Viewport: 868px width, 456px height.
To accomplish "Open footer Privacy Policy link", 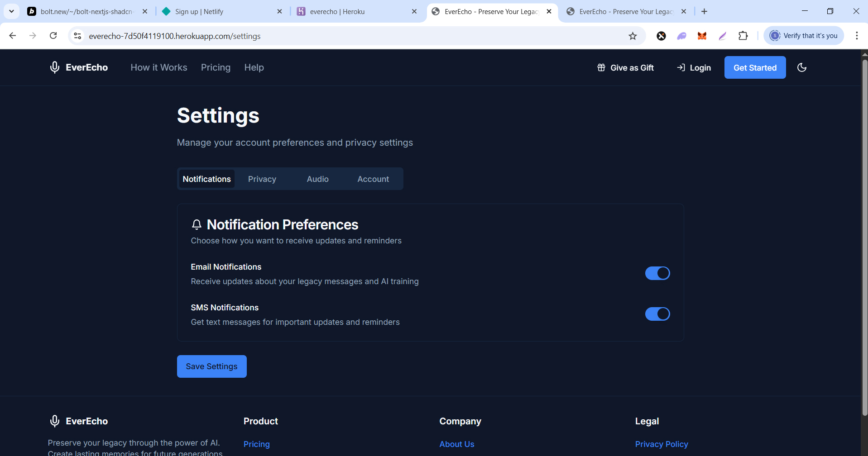I will [x=662, y=444].
